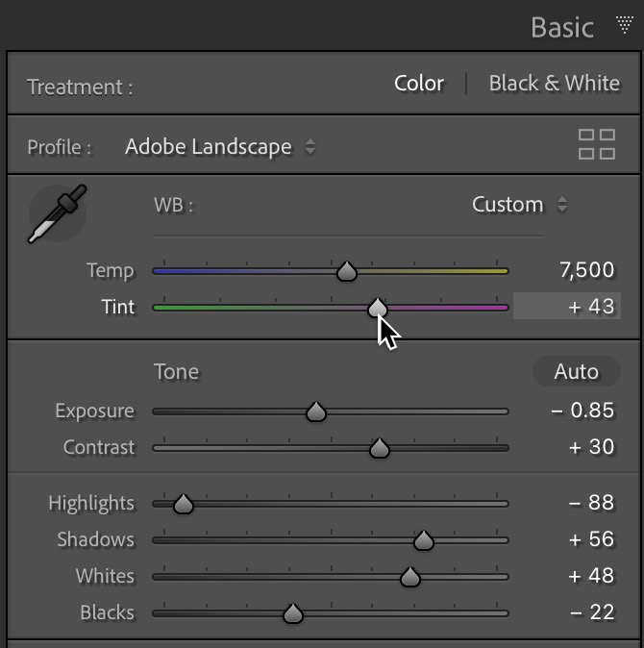Open the WB Custom preset dropdown
644x648 pixels.
pos(520,205)
